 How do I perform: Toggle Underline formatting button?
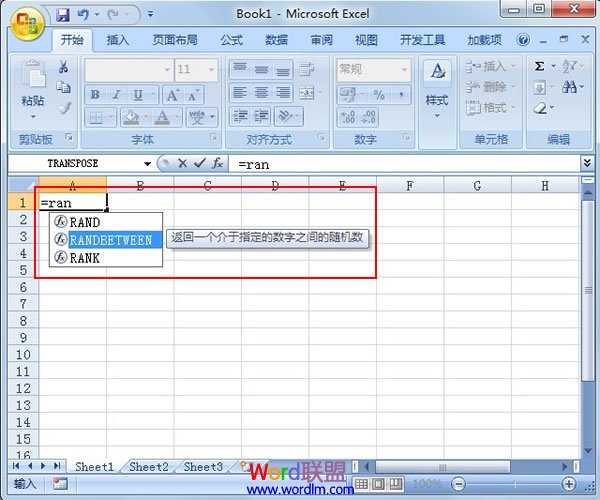(x=137, y=95)
